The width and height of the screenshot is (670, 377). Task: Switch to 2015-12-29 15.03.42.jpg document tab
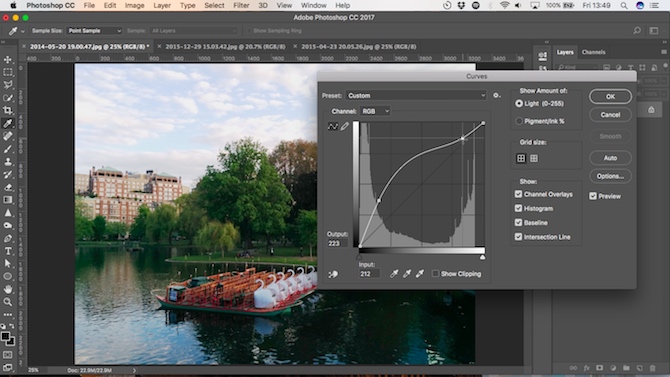[226, 47]
